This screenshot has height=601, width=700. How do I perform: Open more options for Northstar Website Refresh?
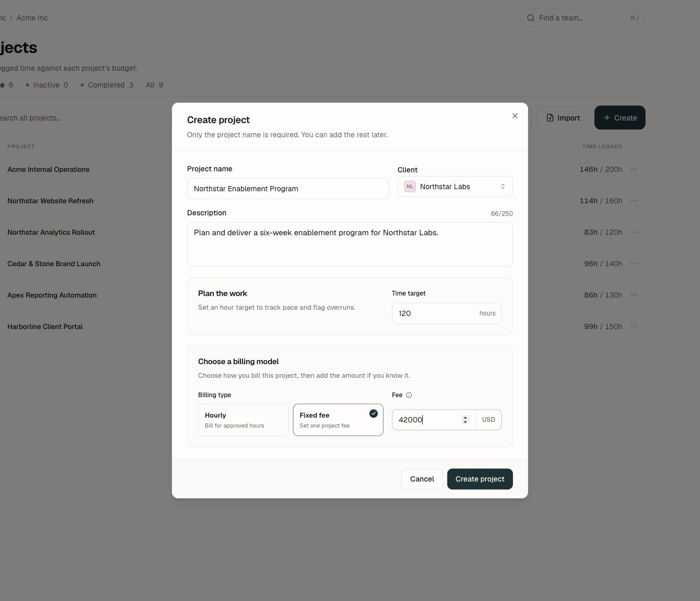pos(634,201)
